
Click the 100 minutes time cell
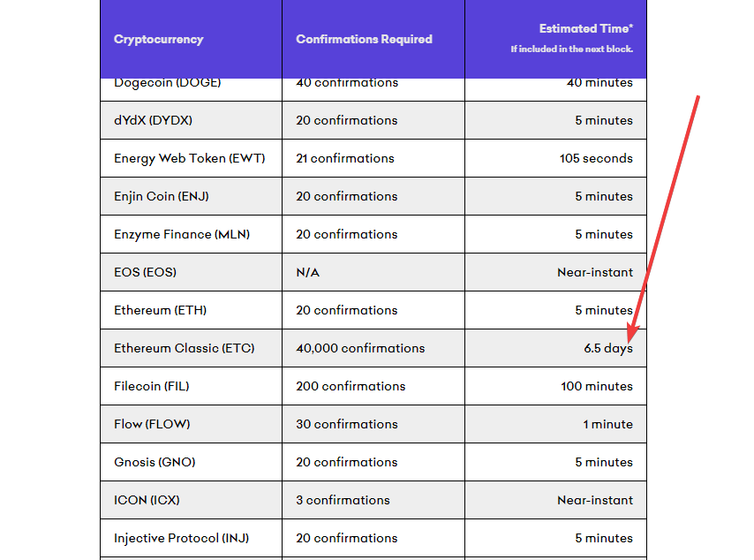point(596,386)
